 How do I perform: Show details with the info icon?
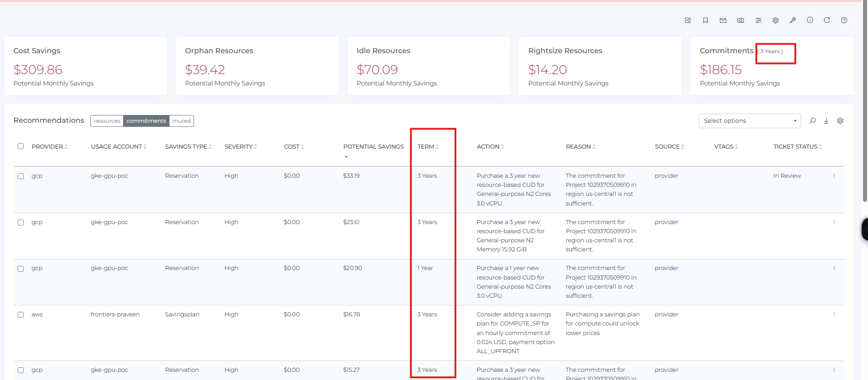coord(810,20)
